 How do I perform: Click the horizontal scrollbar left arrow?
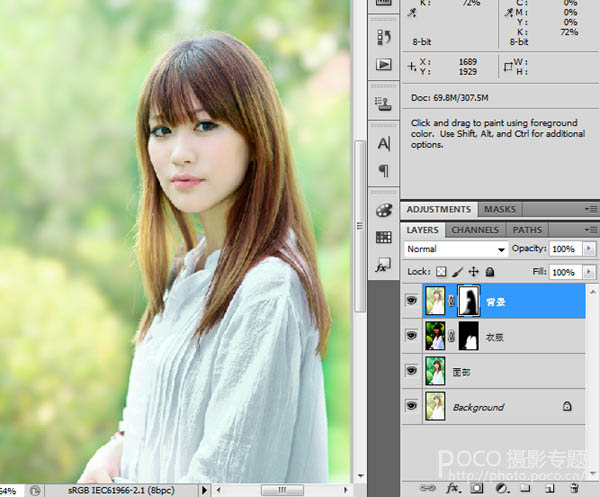218,490
